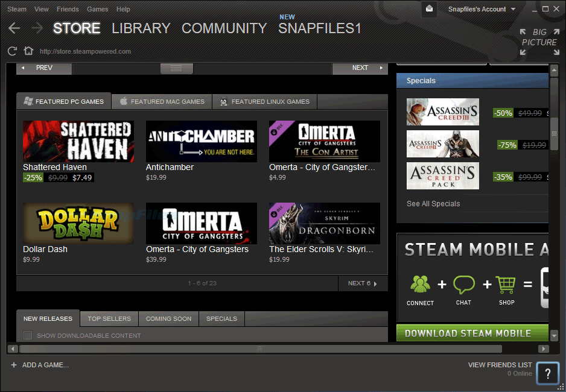Select the New Releases tab
The width and height of the screenshot is (566, 392).
point(48,318)
